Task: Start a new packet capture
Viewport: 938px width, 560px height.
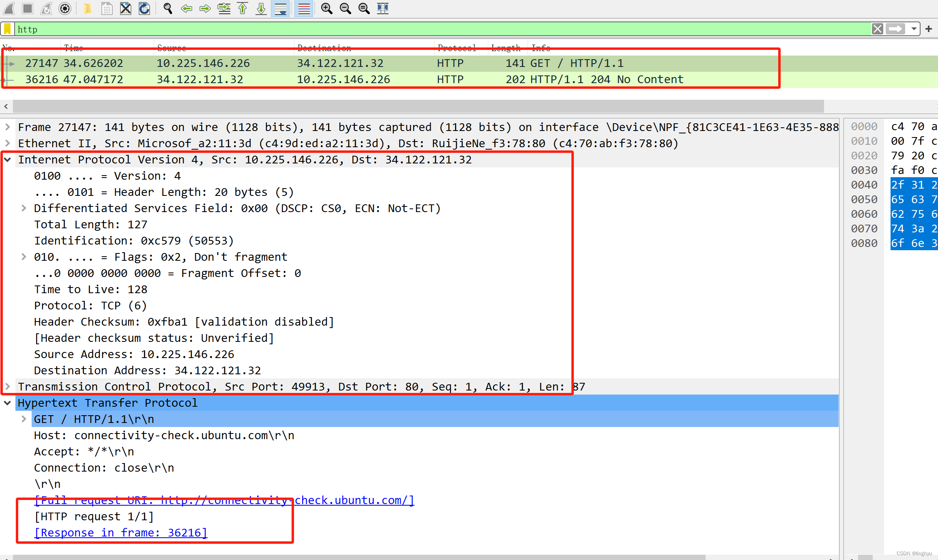Action: point(9,9)
